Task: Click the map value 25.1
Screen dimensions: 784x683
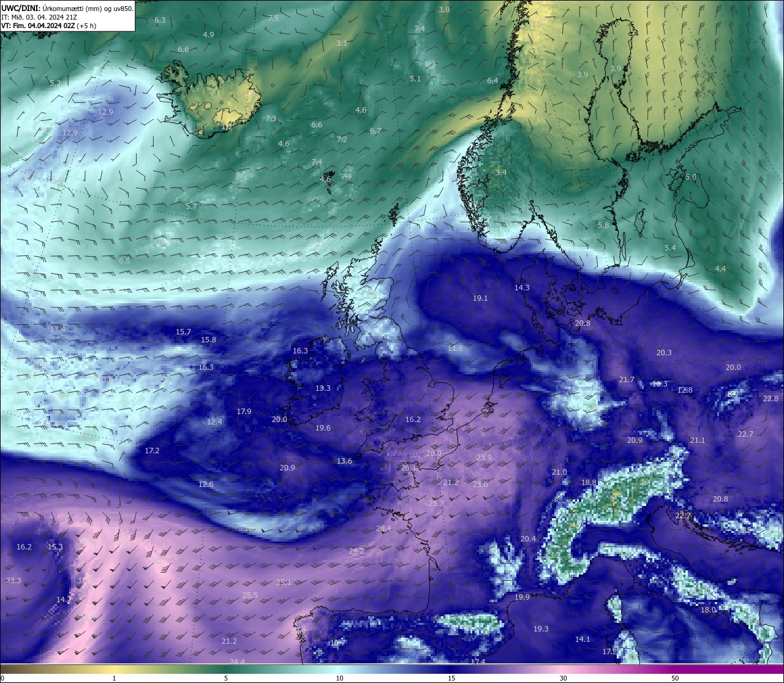Action: pyautogui.click(x=284, y=583)
